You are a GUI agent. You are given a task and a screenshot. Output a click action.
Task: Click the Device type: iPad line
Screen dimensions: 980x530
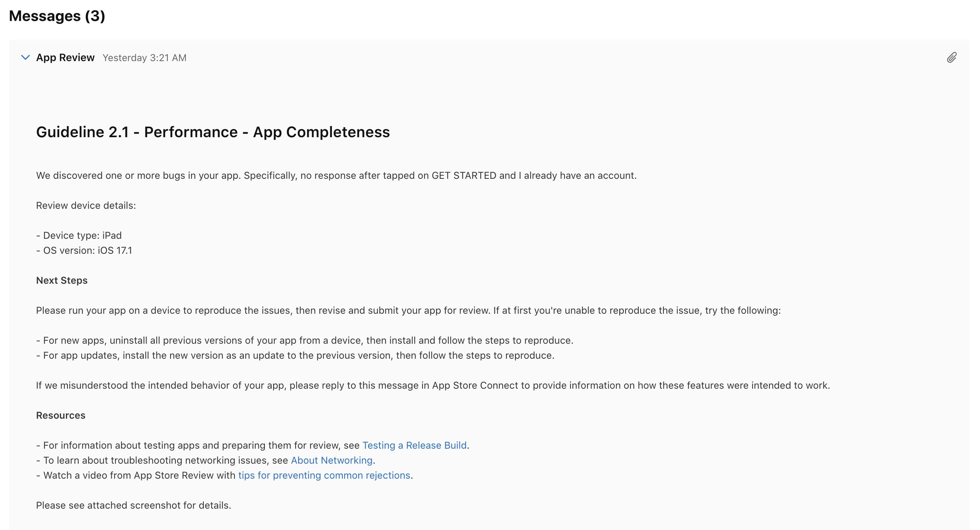(x=79, y=235)
